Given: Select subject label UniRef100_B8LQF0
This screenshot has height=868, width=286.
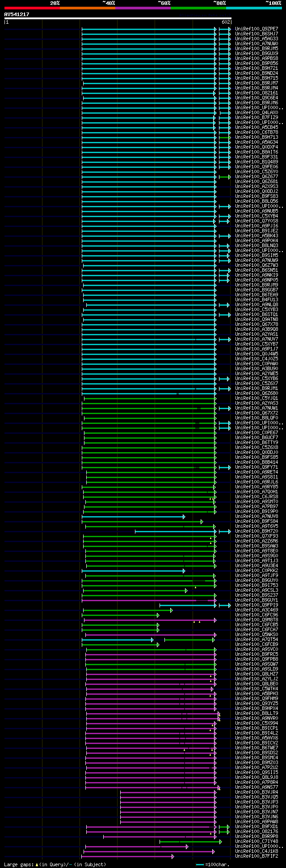Looking at the screenshot, I should tap(257, 418).
